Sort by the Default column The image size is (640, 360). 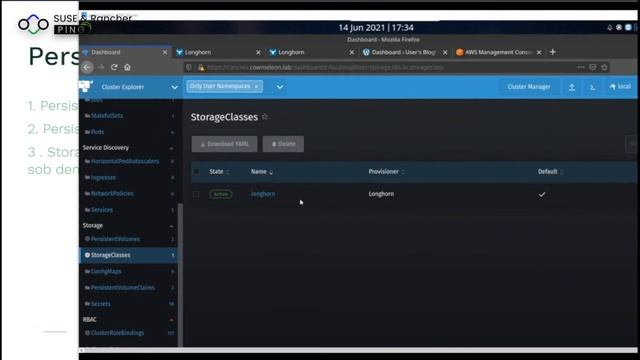550,172
